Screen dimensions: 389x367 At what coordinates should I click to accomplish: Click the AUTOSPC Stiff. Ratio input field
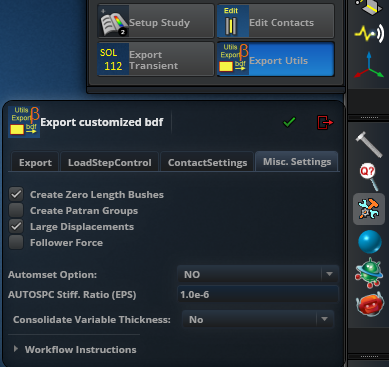click(258, 294)
